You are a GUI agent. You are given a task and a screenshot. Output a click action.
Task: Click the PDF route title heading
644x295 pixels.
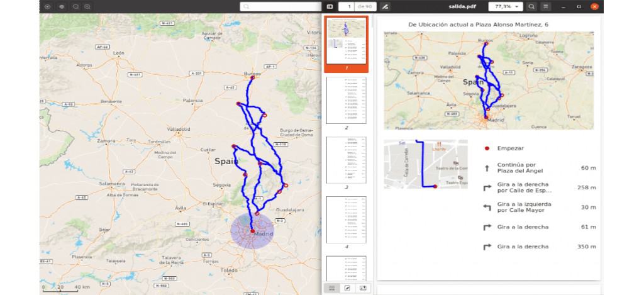(x=478, y=25)
